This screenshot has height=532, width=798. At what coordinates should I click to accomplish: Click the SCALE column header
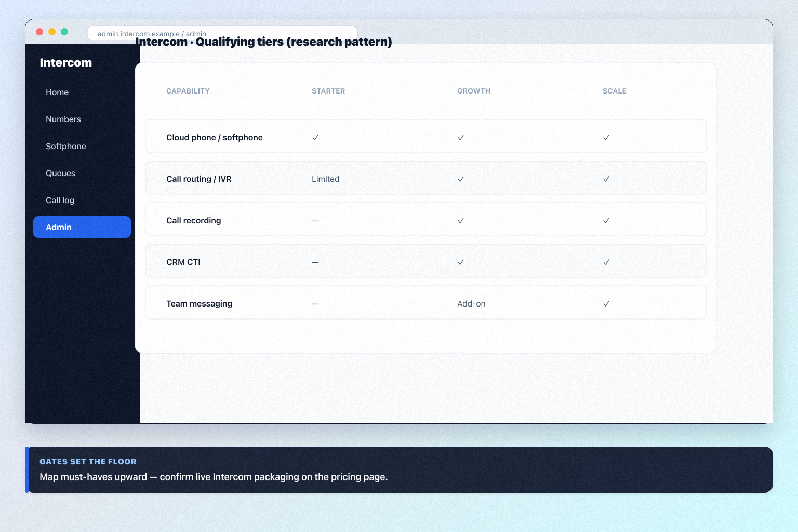pos(615,91)
